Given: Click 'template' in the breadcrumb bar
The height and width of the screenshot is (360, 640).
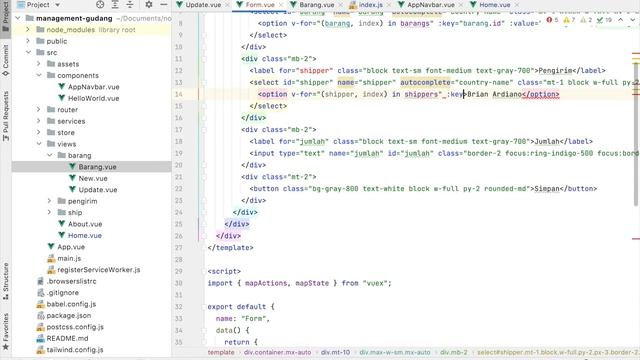Looking at the screenshot, I should (x=221, y=352).
